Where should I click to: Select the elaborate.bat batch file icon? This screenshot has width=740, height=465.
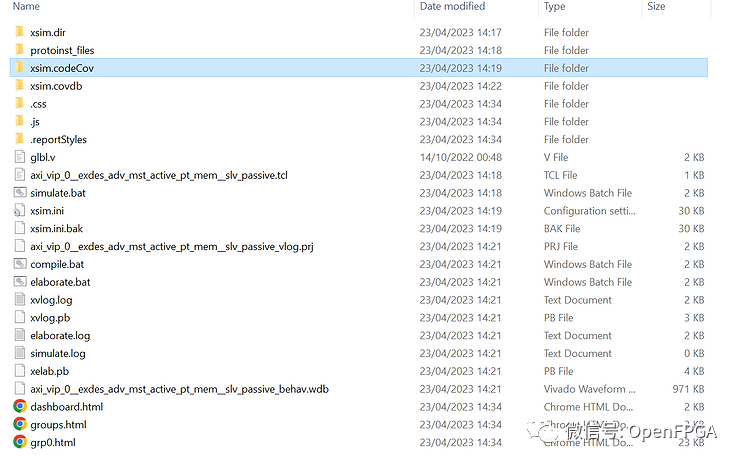click(x=20, y=282)
